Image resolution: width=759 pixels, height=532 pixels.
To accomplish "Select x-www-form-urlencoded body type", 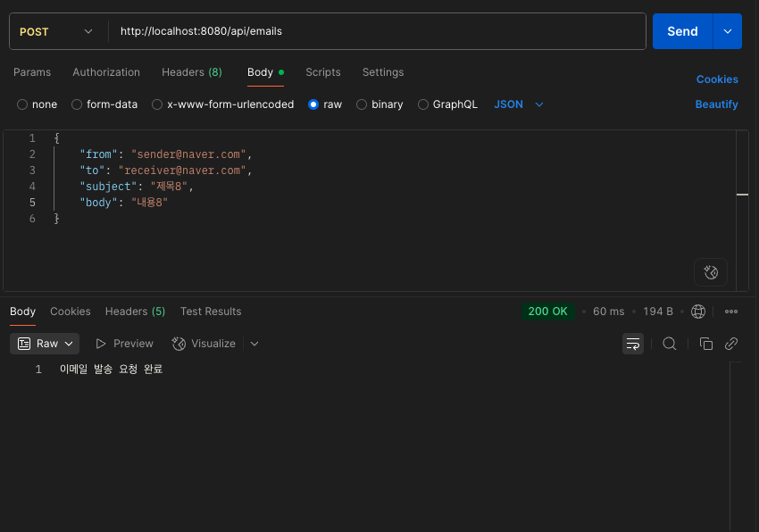I will coord(222,104).
